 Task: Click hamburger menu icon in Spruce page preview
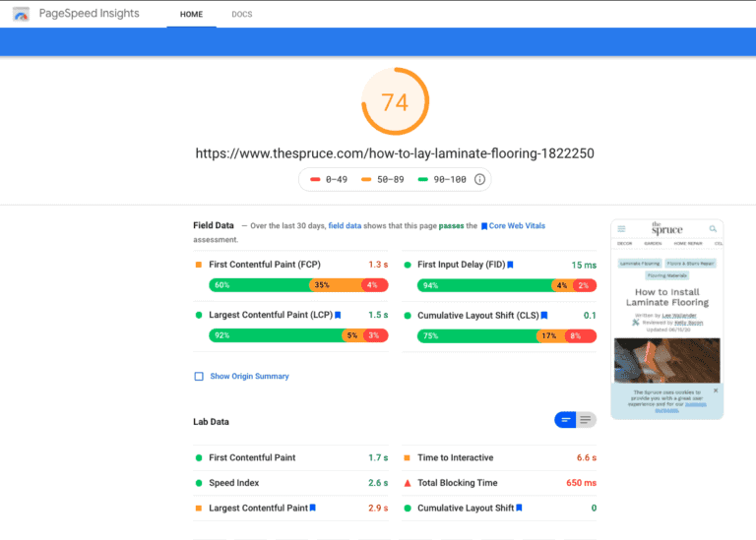621,229
